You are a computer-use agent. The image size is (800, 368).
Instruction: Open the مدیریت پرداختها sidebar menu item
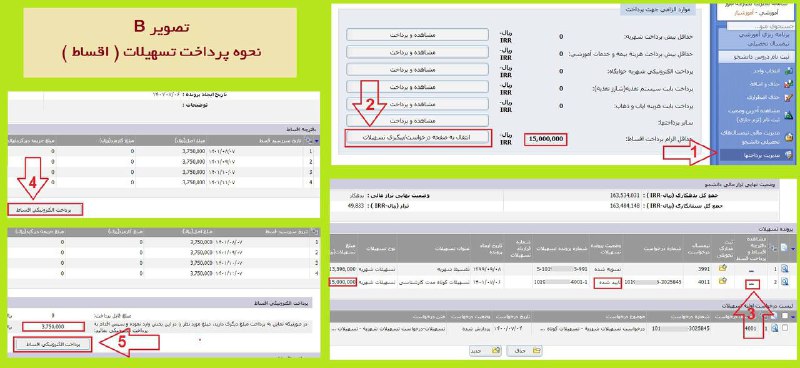758,155
